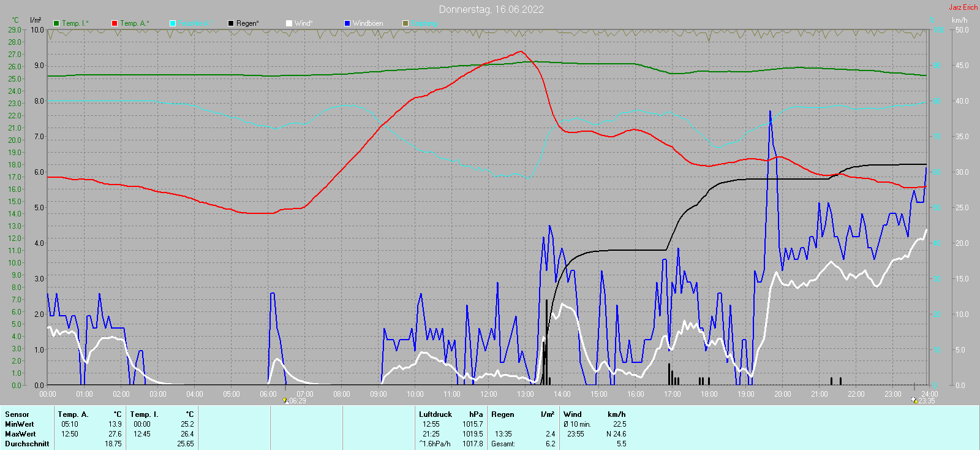Click the '°C' axis unit label above the chart
The width and height of the screenshot is (980, 450).
[15, 20]
